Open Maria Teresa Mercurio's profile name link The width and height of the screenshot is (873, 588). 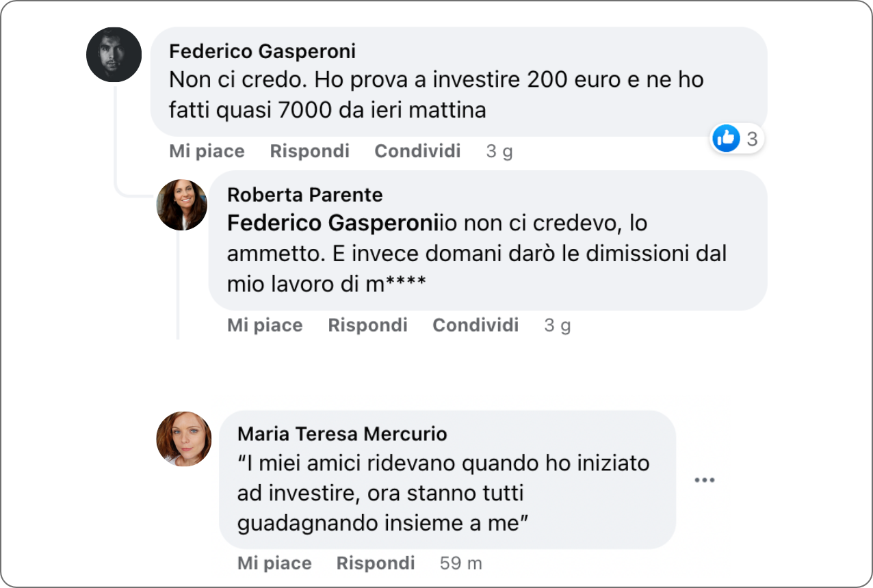[x=342, y=433]
